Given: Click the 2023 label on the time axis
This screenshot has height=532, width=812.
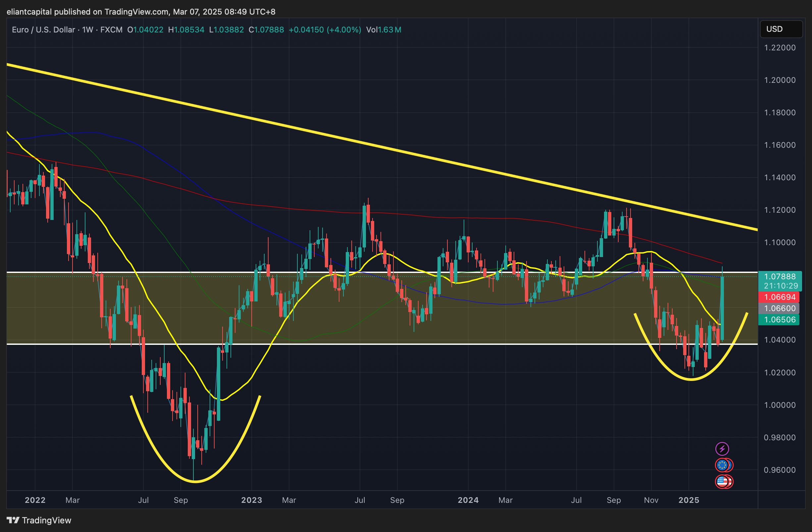Looking at the screenshot, I should click(251, 500).
